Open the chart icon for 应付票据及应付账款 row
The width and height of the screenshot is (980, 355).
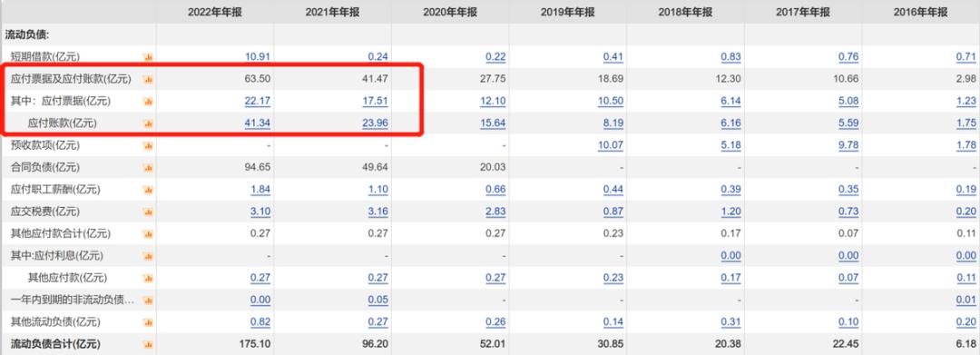tap(148, 79)
